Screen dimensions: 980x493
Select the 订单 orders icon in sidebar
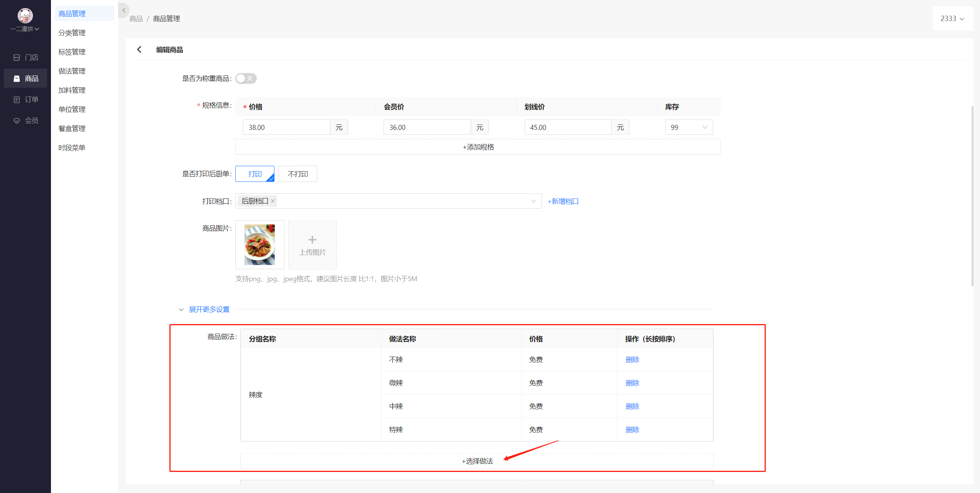tap(16, 100)
